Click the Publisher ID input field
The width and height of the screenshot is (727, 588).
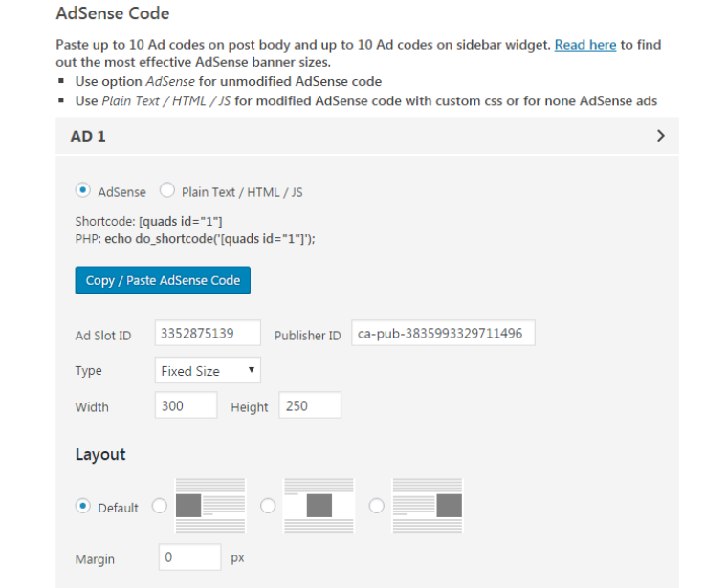443,333
